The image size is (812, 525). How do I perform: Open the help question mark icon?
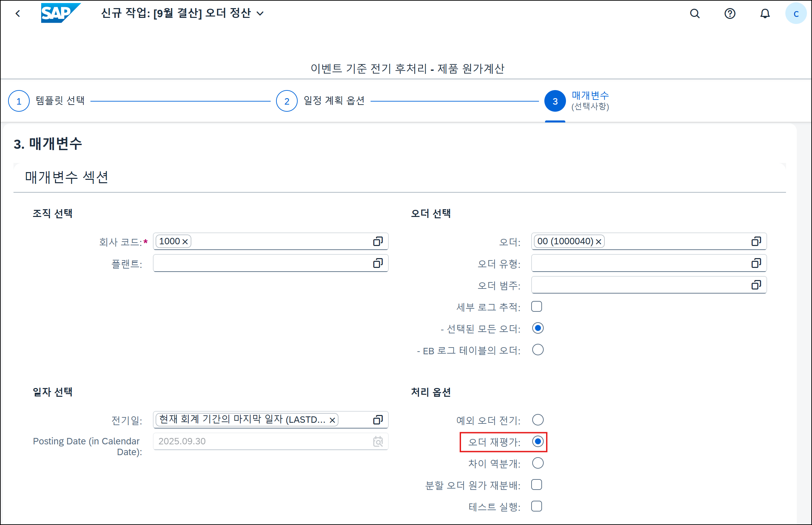click(730, 13)
